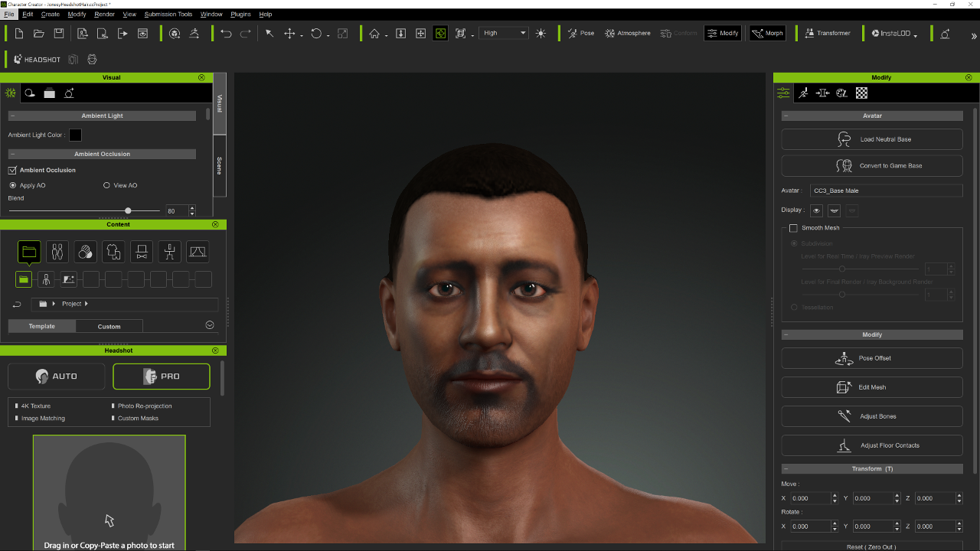Toggle the Morph mode button in toolbar
The image size is (980, 551).
[x=767, y=33]
